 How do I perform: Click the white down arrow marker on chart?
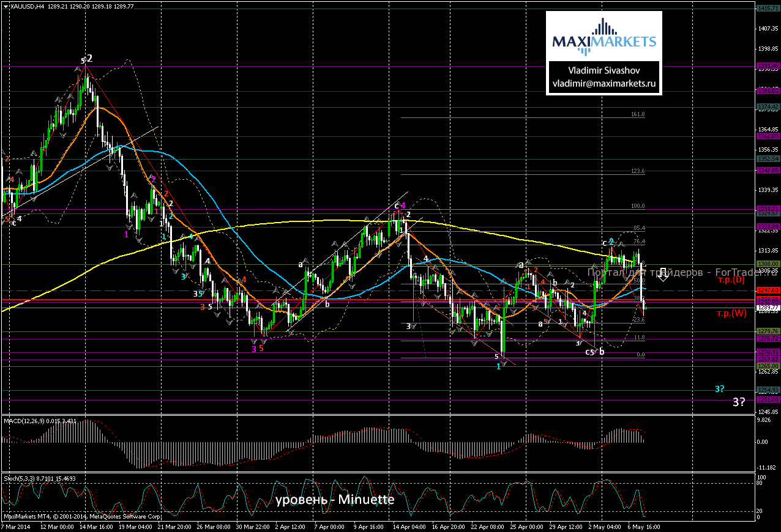coord(663,275)
